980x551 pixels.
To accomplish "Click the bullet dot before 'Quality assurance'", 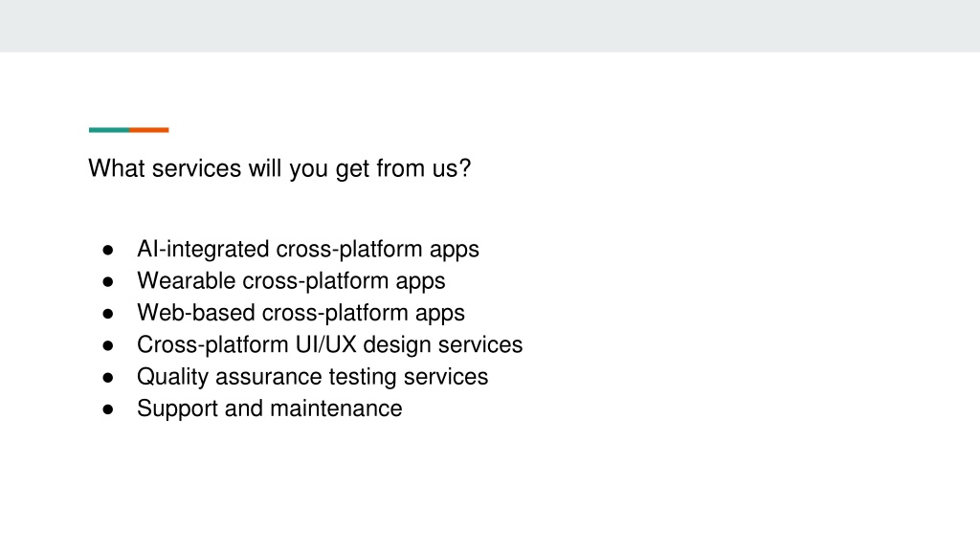I will pos(108,377).
